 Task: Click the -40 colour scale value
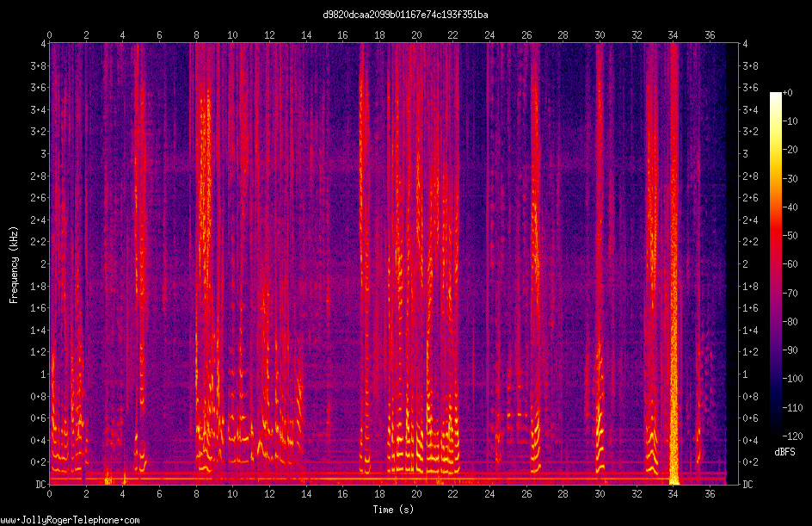coord(790,207)
